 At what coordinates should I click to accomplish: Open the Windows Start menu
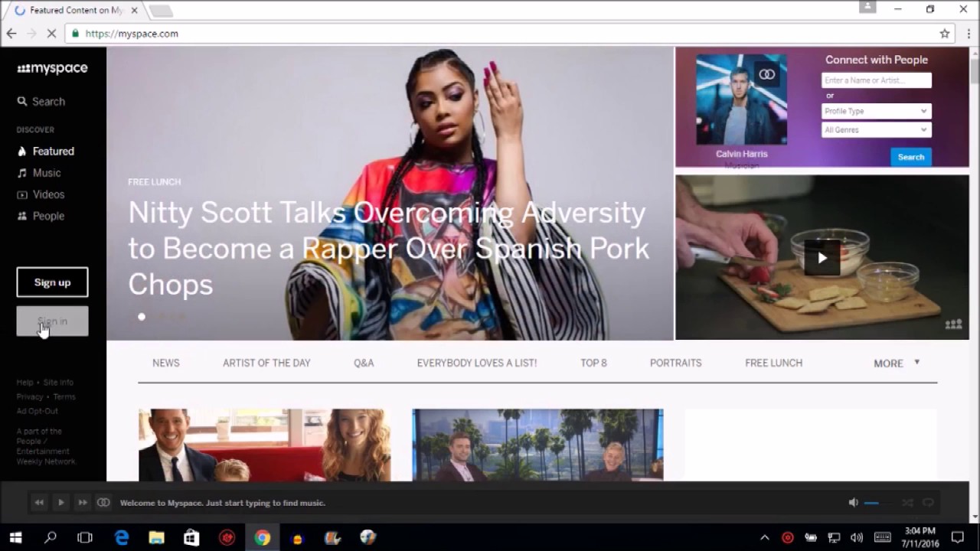[x=15, y=537]
